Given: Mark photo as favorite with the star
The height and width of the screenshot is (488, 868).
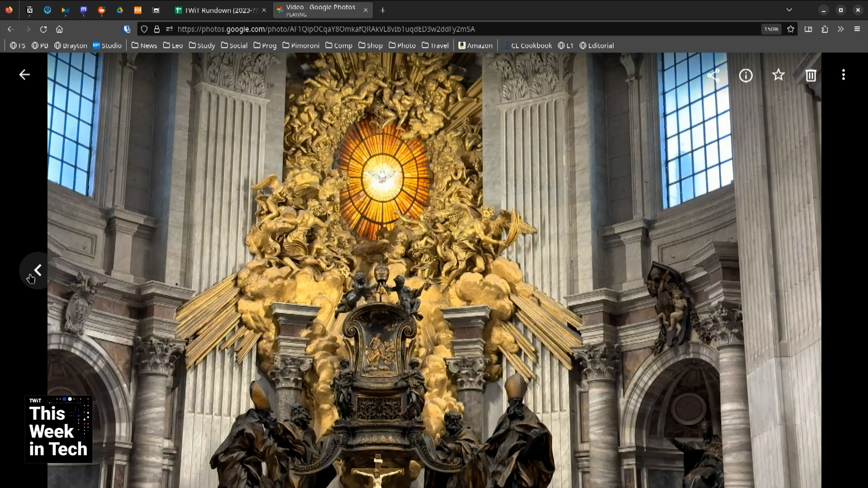Looking at the screenshot, I should 778,75.
